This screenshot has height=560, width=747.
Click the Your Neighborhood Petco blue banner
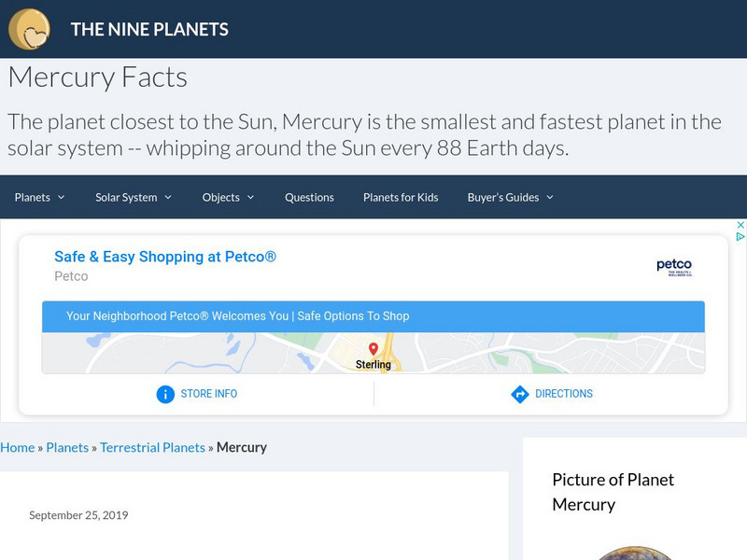point(373,316)
